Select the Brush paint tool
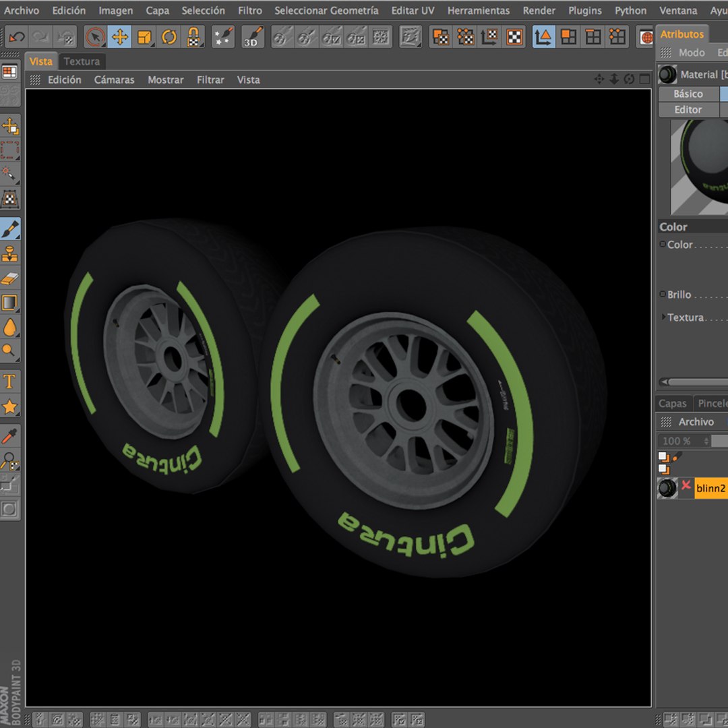The image size is (728, 728). [x=9, y=229]
